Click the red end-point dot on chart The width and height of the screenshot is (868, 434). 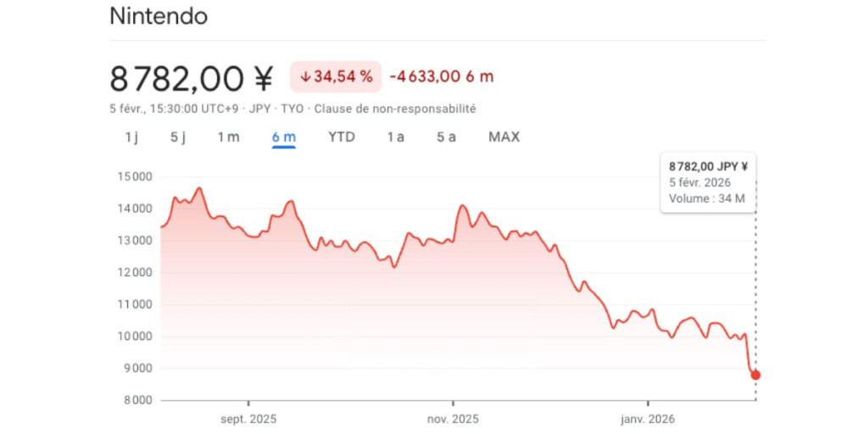755,375
